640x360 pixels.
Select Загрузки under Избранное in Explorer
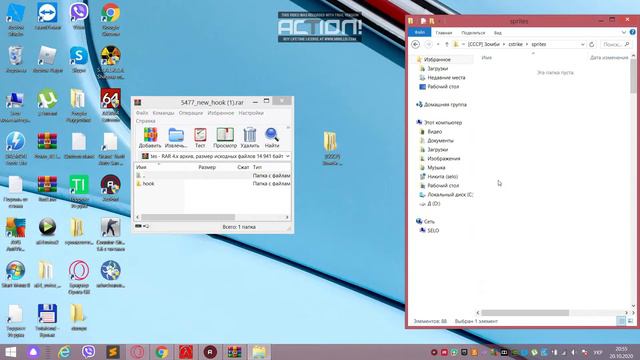pyautogui.click(x=437, y=69)
